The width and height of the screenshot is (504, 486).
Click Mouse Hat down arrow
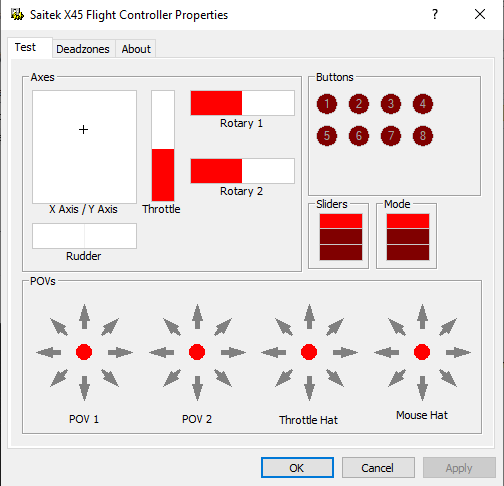[x=422, y=388]
